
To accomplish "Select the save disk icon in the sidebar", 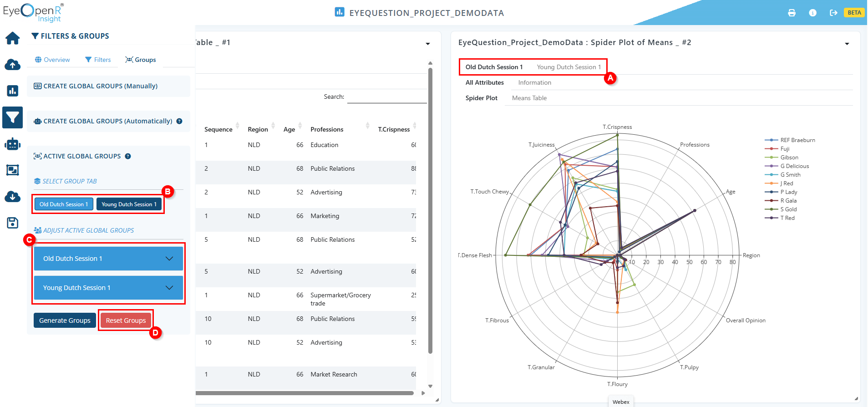I will (13, 223).
